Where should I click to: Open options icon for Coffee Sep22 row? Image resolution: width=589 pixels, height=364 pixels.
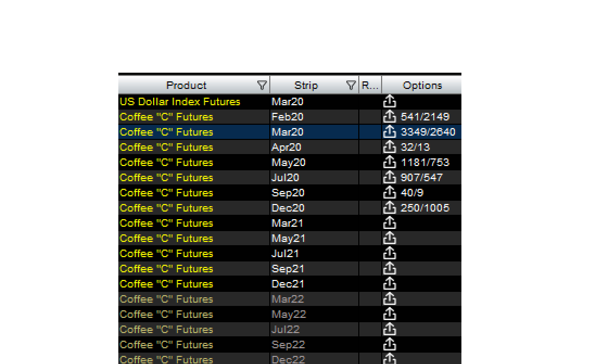tap(390, 344)
